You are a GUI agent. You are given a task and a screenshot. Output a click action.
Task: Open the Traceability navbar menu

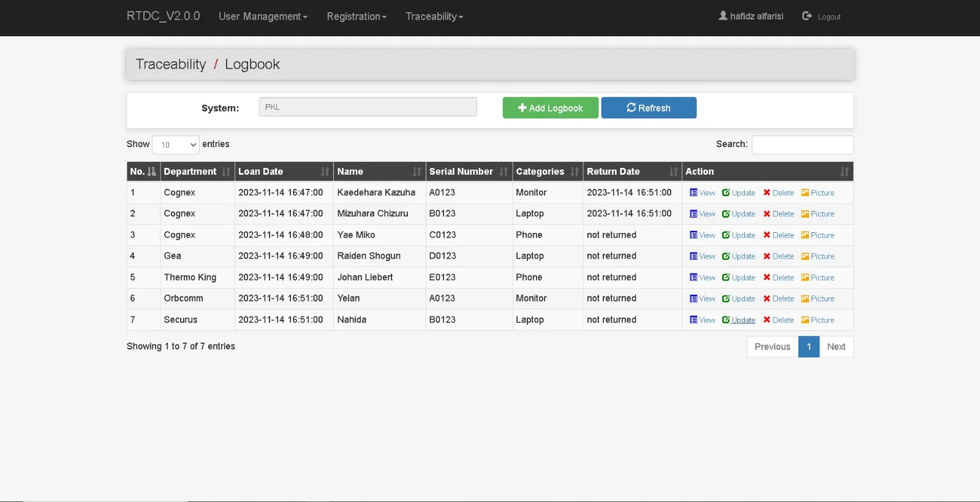tap(434, 17)
